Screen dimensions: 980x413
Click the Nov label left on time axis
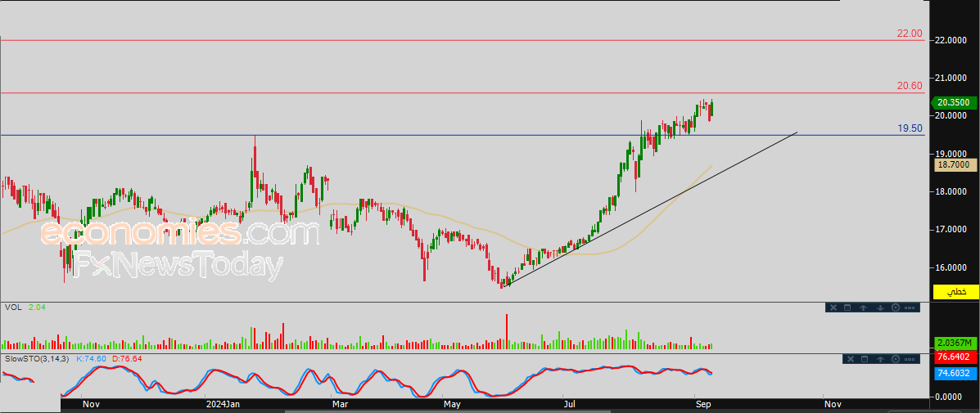pyautogui.click(x=91, y=404)
